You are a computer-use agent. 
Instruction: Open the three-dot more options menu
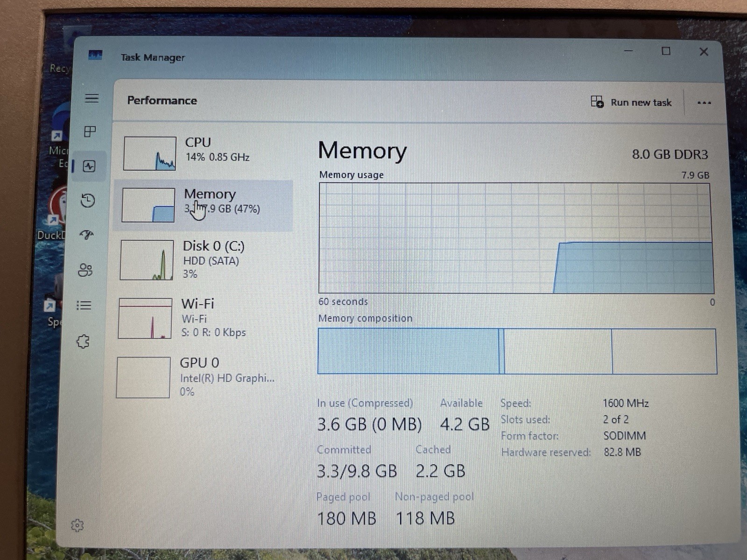[x=704, y=103]
